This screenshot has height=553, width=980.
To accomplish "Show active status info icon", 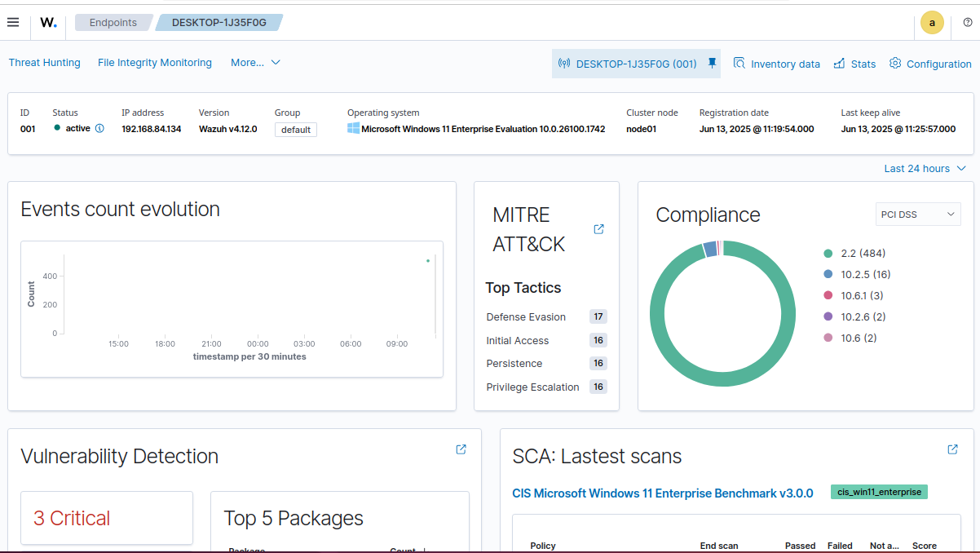I will point(99,128).
